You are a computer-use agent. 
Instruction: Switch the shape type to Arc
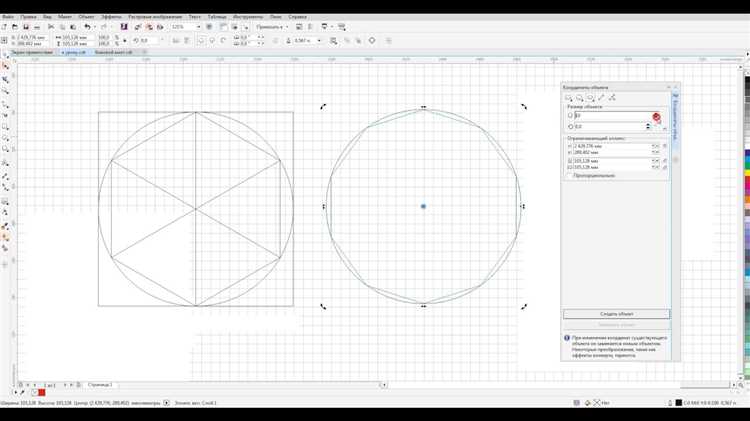[223, 41]
